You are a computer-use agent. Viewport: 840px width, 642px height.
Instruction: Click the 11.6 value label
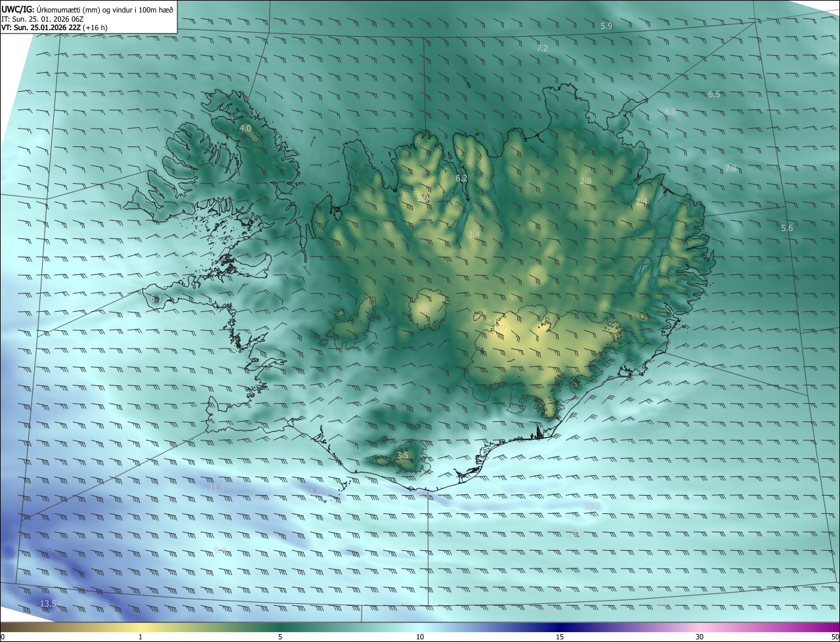click(x=314, y=491)
